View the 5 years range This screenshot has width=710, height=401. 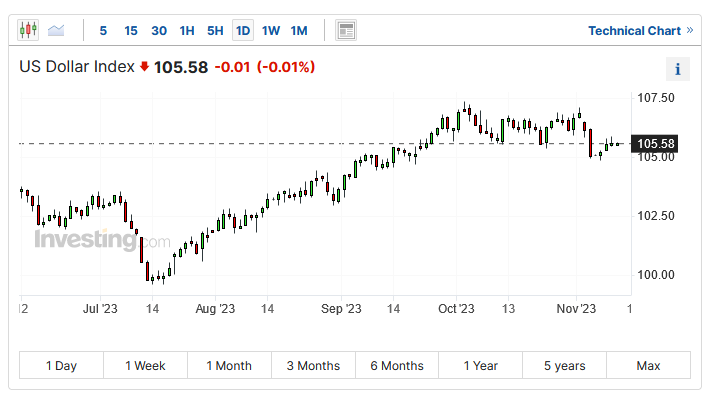coord(564,365)
